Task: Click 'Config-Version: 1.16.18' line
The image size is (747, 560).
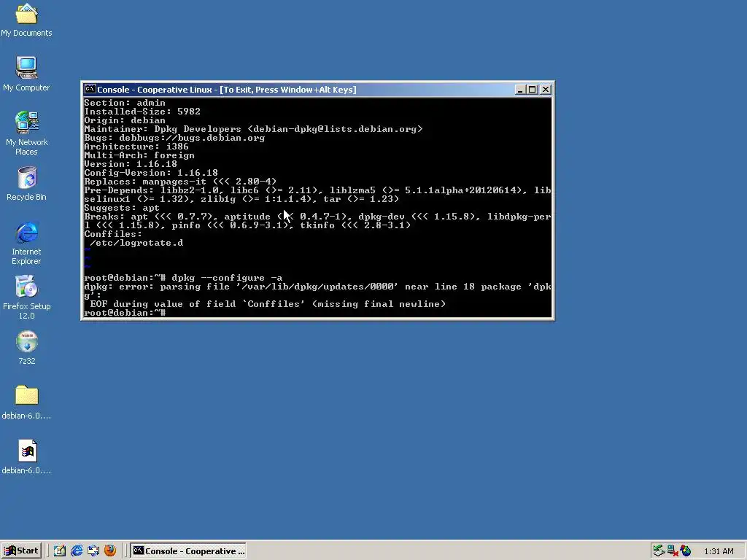Action: [x=151, y=173]
